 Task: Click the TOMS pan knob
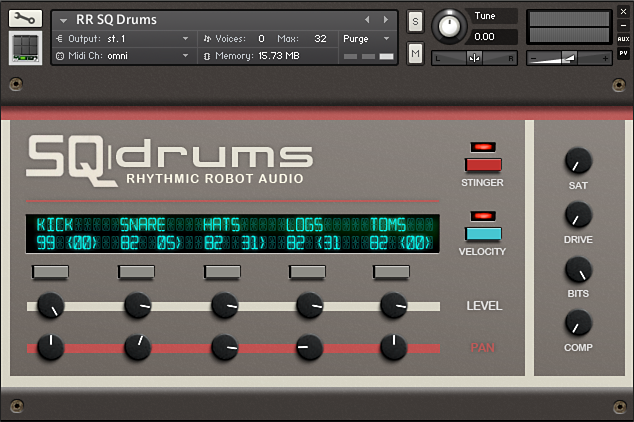394,347
